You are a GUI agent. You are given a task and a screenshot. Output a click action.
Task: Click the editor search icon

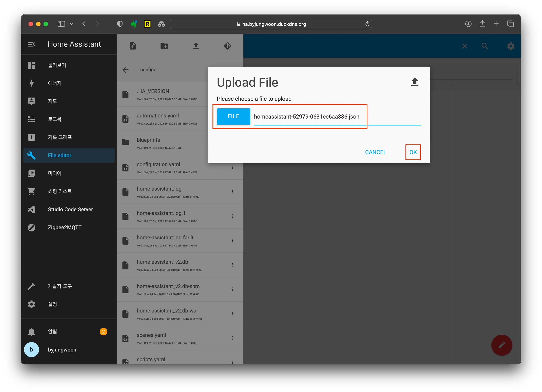click(485, 46)
